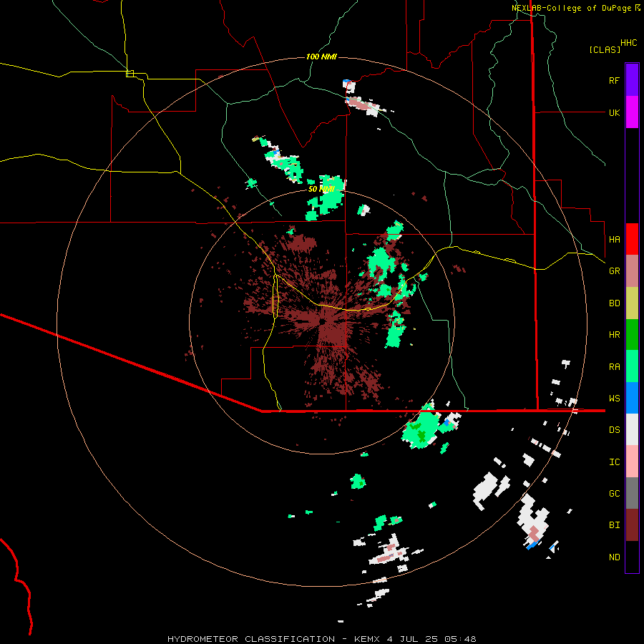Image resolution: width=644 pixels, height=644 pixels.
Task: Click the radar site center point
Action: (322, 321)
